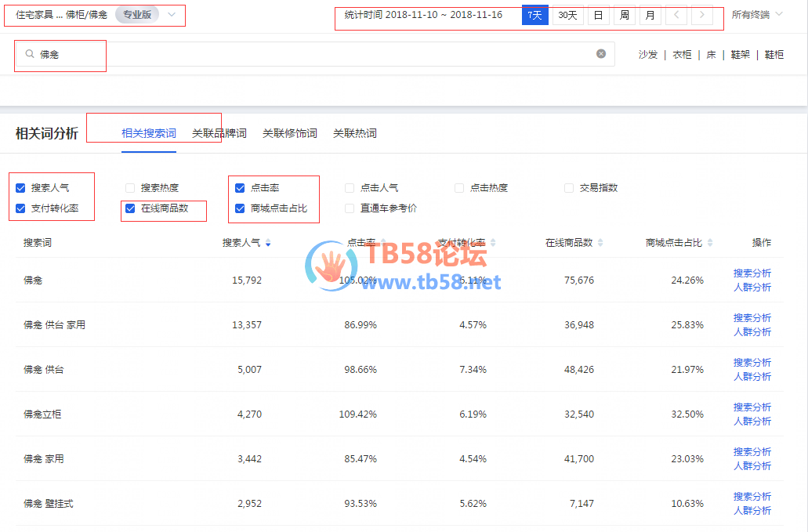This screenshot has width=808, height=532.
Task: Clear the search box with the X icon
Action: tap(601, 53)
